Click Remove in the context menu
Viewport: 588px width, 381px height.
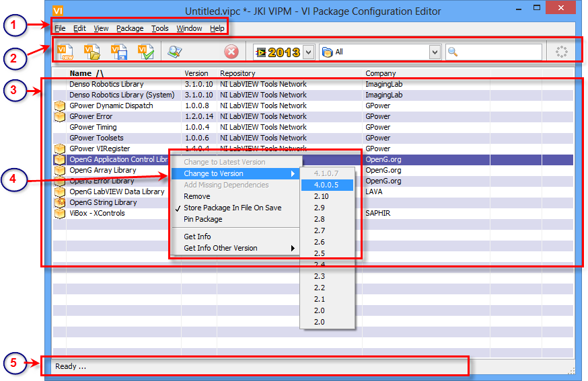(196, 196)
